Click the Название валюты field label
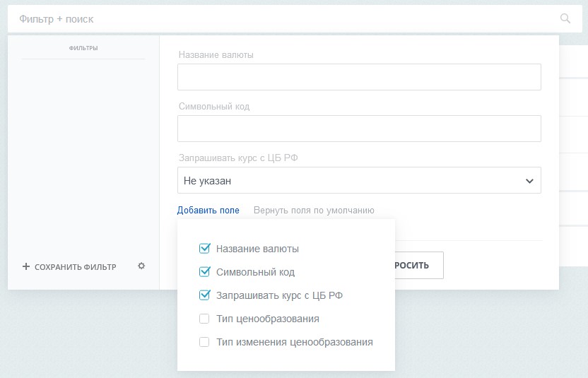The image size is (588, 378). point(216,54)
